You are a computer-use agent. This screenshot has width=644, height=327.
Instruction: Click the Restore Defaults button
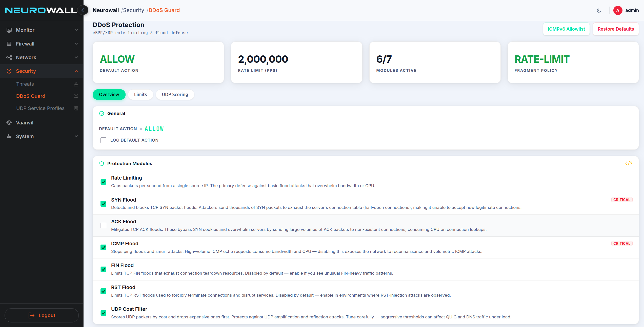coord(616,29)
